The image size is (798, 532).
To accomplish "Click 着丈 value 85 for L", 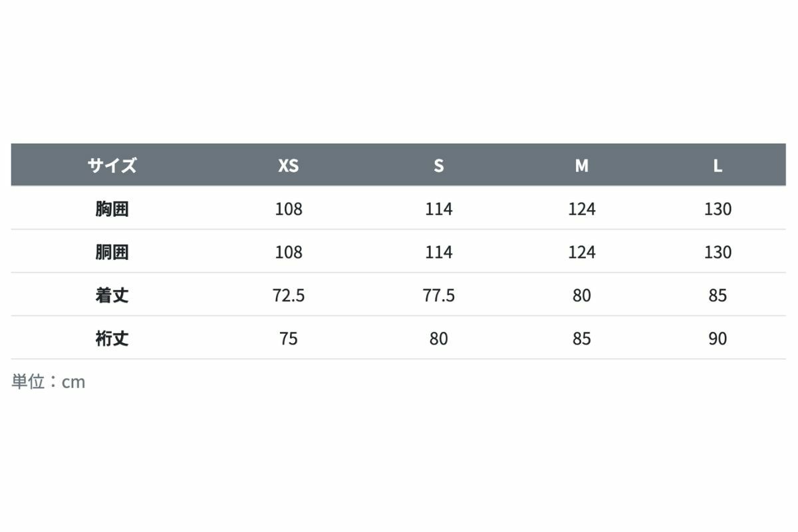I will click(x=718, y=295).
